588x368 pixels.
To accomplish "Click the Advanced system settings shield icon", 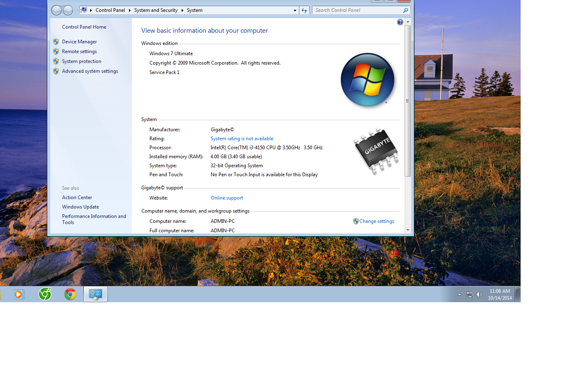I will tap(56, 71).
